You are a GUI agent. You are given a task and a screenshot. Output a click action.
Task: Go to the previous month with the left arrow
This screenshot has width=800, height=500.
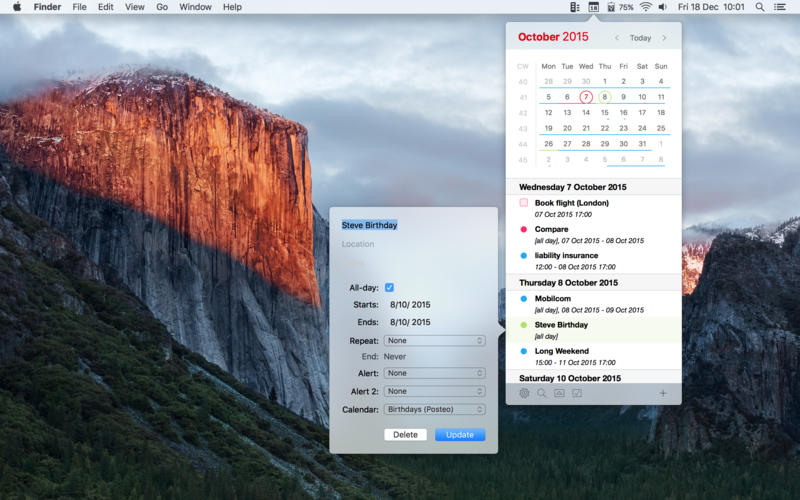(x=617, y=38)
